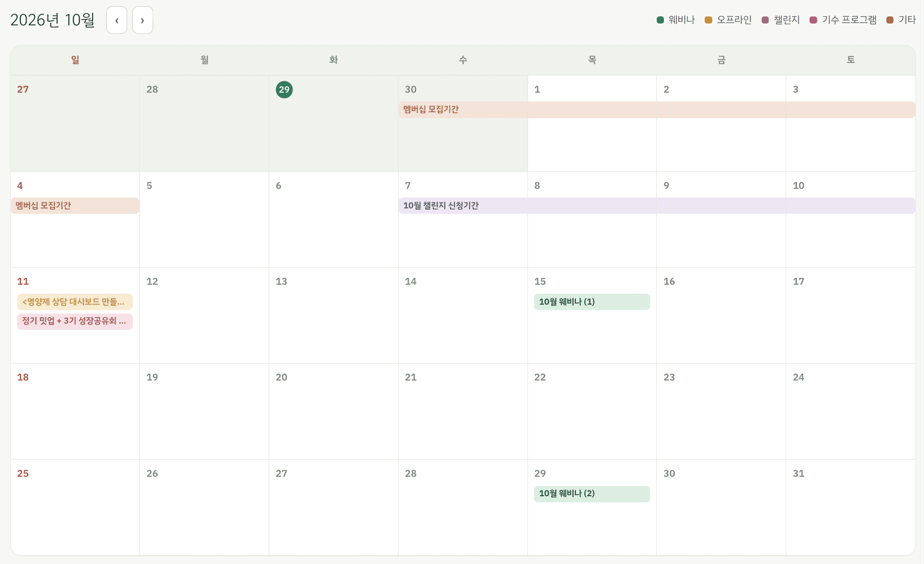Select date 1 on Thursday
The image size is (924, 564).
click(537, 89)
